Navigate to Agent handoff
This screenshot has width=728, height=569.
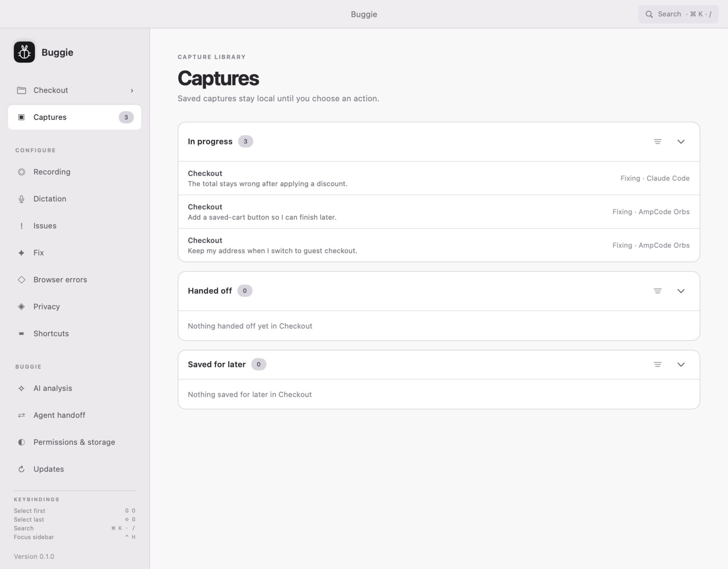[75, 415]
